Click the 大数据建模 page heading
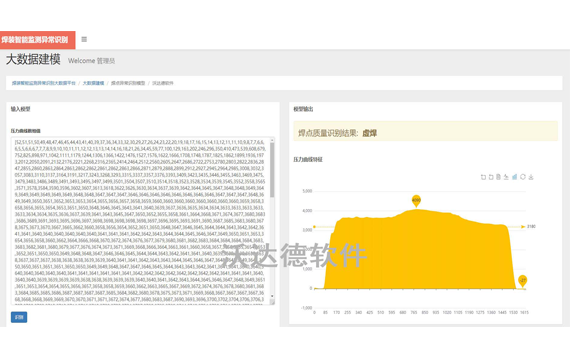Viewport: 570px width, 360px height. [x=33, y=59]
